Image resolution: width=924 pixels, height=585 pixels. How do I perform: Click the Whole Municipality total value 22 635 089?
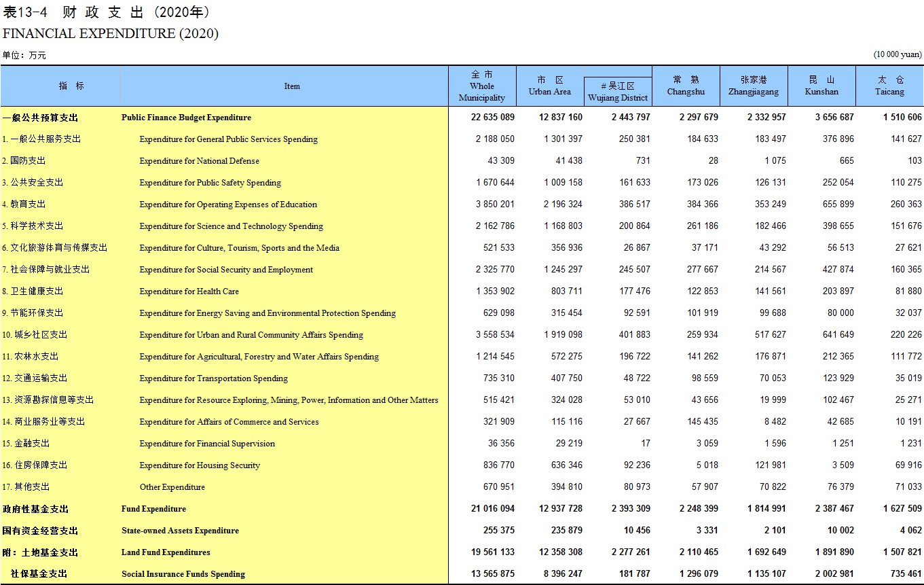pos(492,118)
